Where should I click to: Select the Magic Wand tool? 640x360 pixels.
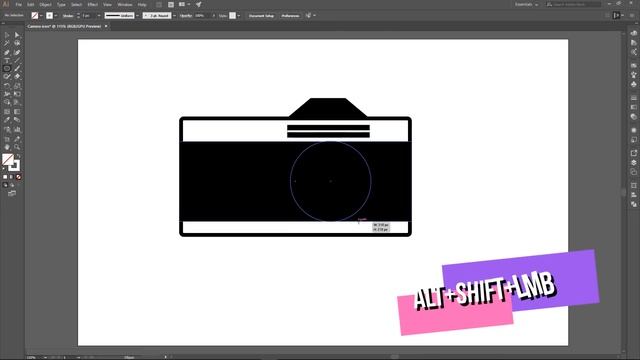click(7, 43)
